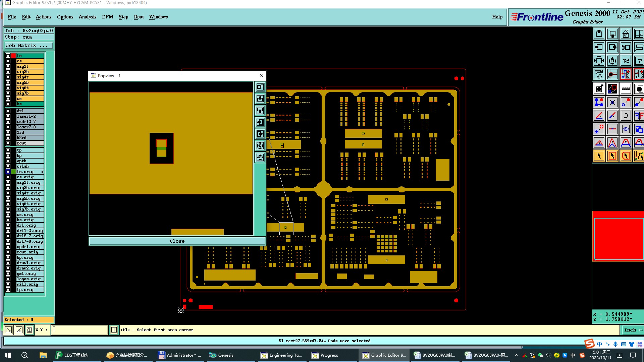The height and width of the screenshot is (362, 644).
Task: Select the ruler measure tool icon
Action: 626,89
